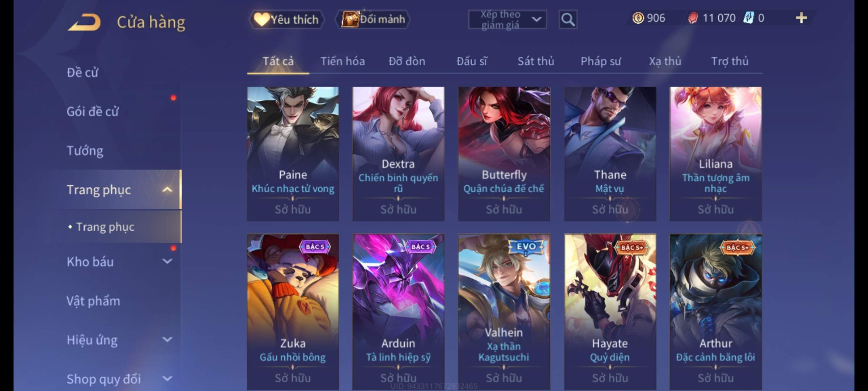
Task: Open the search magnifier icon
Action: 568,20
